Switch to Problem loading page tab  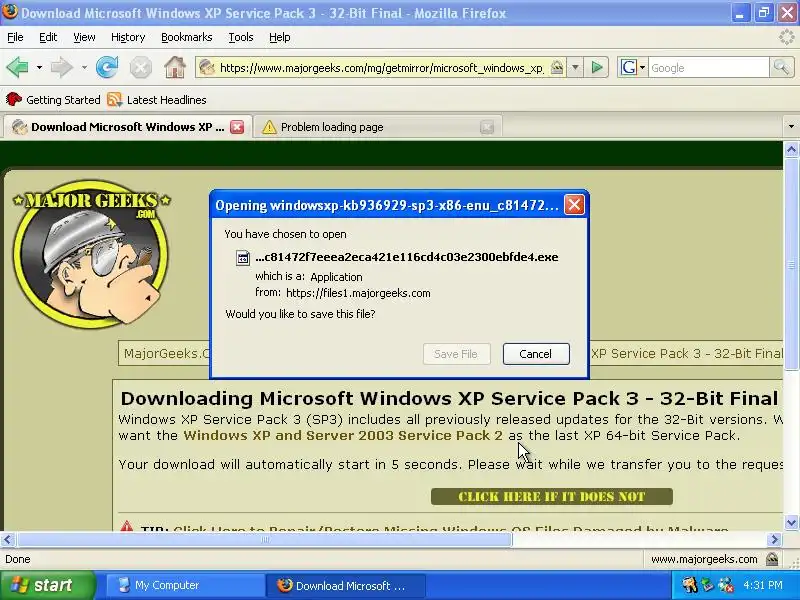tap(377, 127)
